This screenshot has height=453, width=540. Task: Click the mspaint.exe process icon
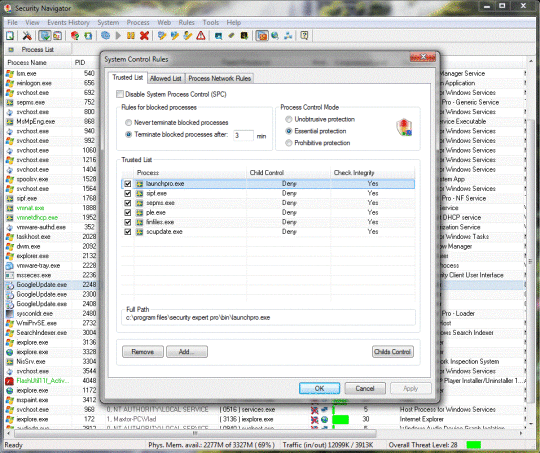pyautogui.click(x=10, y=400)
